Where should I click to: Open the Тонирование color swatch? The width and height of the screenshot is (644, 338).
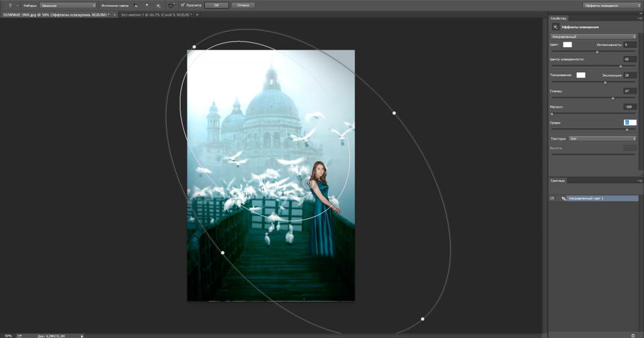[580, 75]
